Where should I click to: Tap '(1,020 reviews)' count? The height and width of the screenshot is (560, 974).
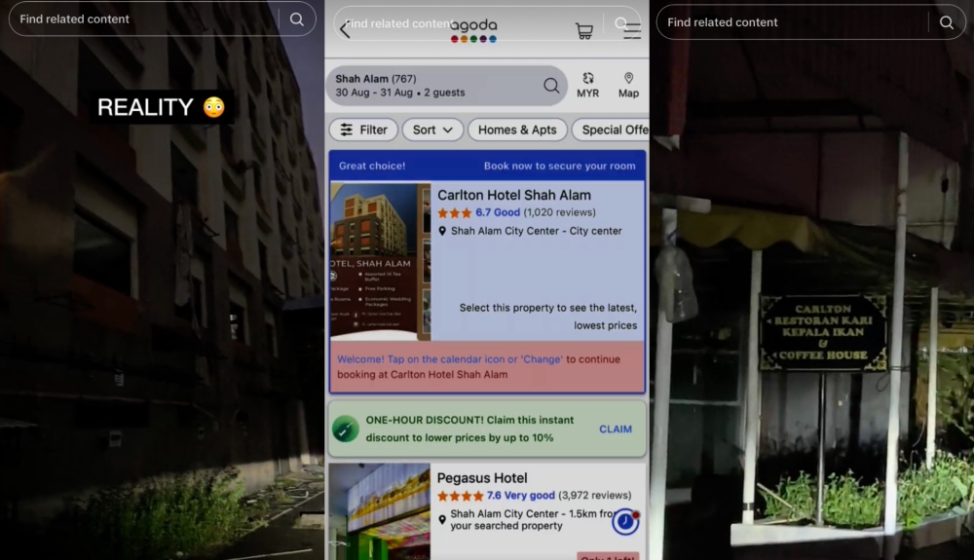tap(559, 212)
